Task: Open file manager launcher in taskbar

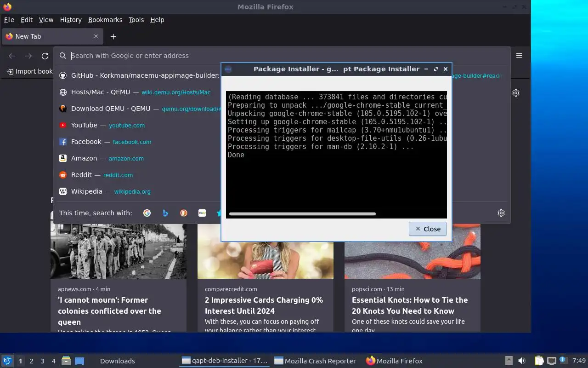Action: click(x=66, y=361)
